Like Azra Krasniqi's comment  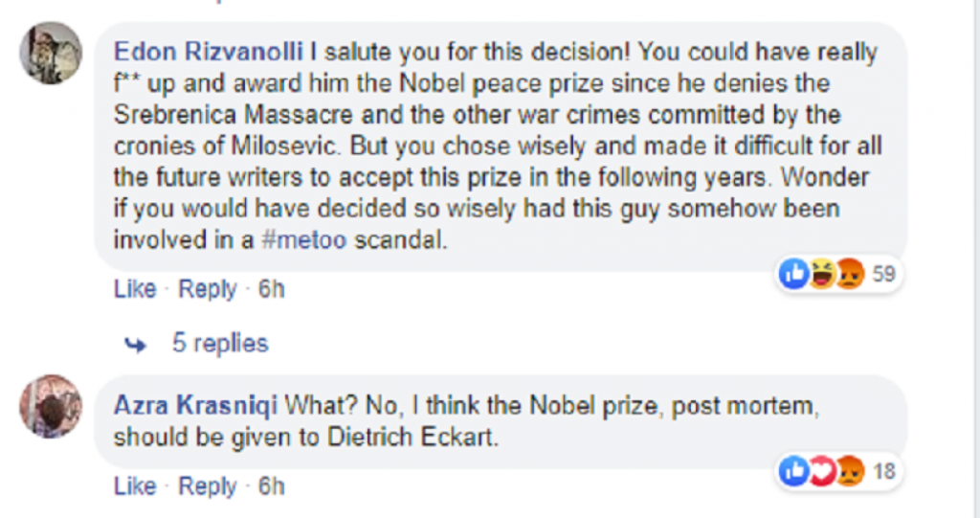pos(134,486)
